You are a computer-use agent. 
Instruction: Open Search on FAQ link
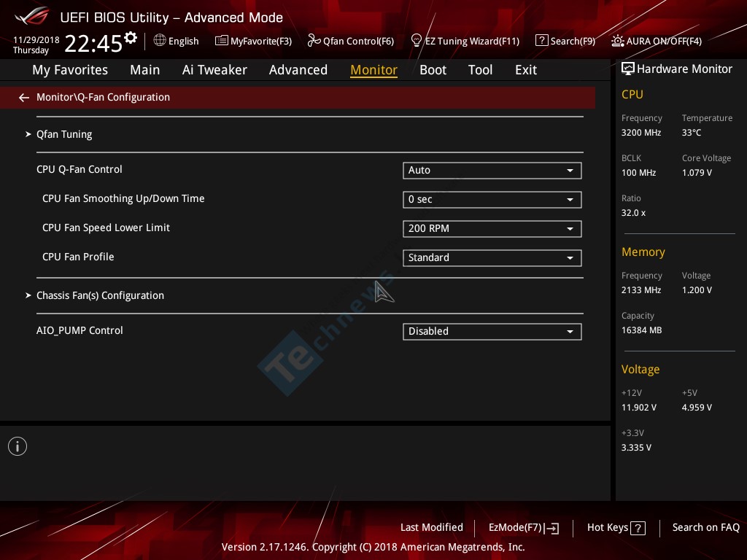coord(706,528)
